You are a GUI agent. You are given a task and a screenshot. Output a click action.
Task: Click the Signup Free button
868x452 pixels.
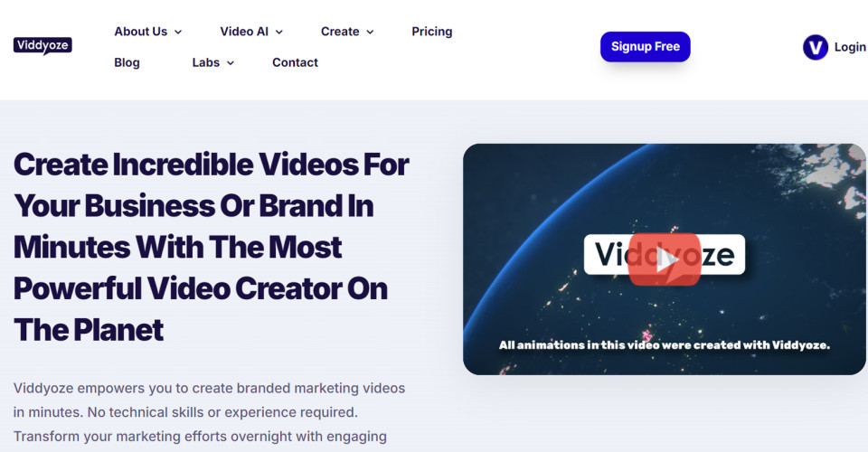(646, 46)
